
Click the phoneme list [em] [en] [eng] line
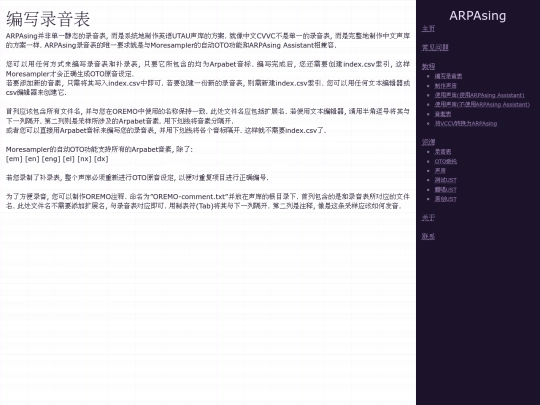pyautogui.click(x=57, y=159)
